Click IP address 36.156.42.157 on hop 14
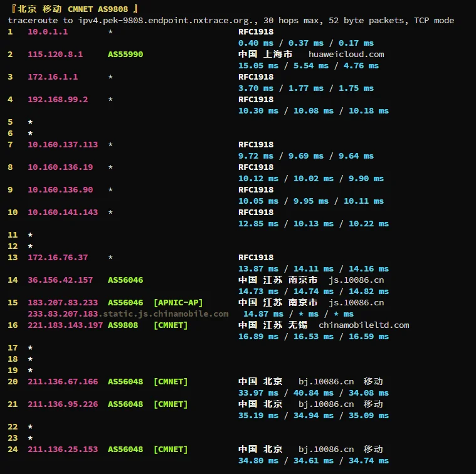 [x=60, y=280]
